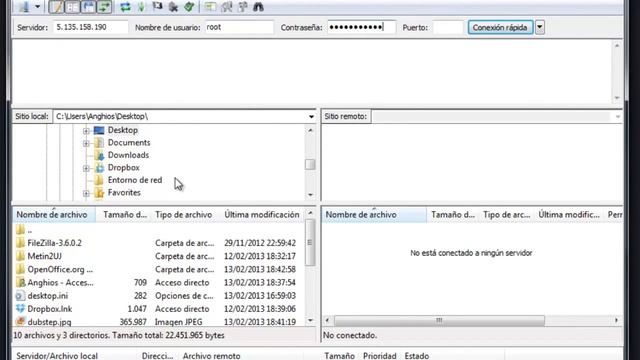Click the local tree scrollbar thumb
640x360 pixels.
(x=310, y=164)
